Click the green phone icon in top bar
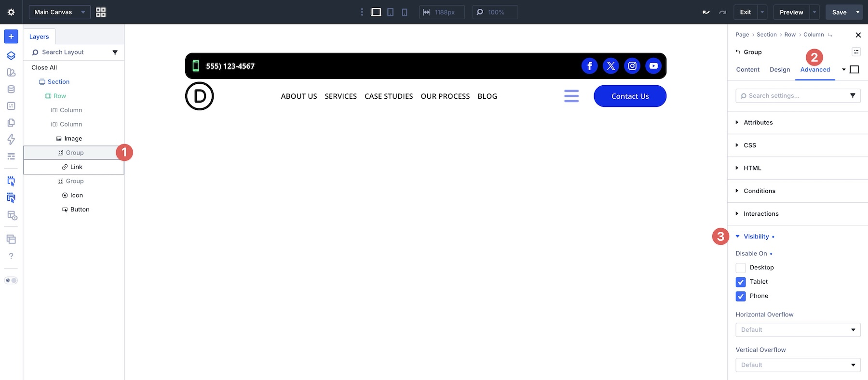This screenshot has width=868, height=380. coord(196,66)
